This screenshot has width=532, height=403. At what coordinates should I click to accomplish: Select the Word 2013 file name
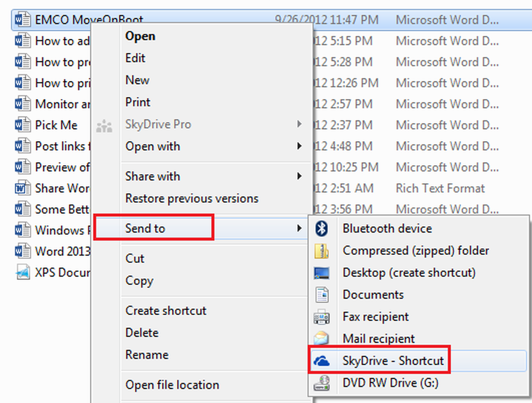63,251
